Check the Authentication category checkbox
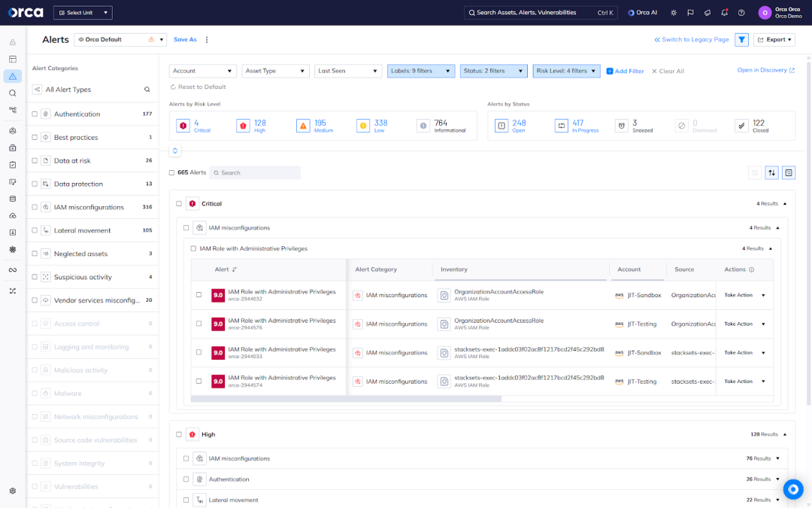Image resolution: width=812 pixels, height=508 pixels. [35, 114]
